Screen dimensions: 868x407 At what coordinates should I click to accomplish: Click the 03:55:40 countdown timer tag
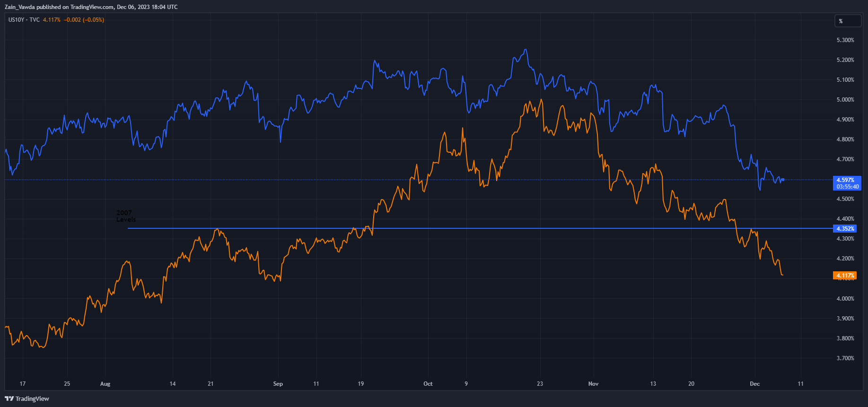847,187
